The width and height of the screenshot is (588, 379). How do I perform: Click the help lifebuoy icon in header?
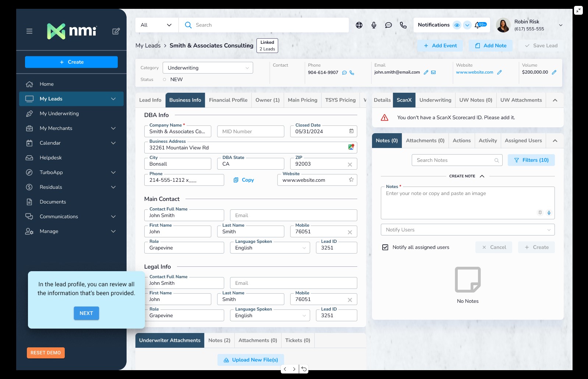point(359,25)
